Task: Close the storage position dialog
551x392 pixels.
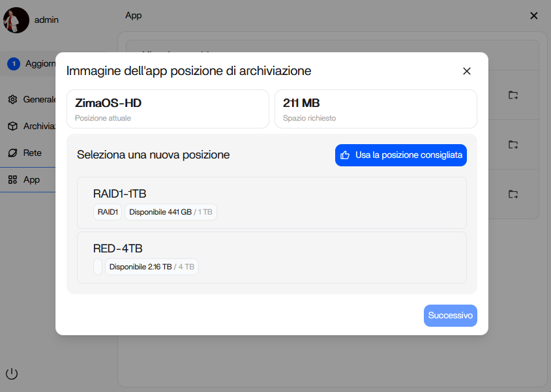Action: click(x=466, y=71)
